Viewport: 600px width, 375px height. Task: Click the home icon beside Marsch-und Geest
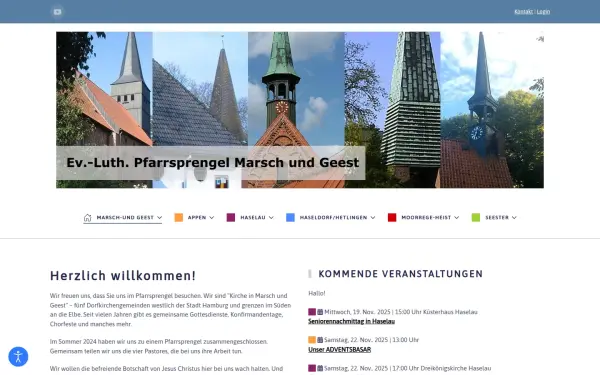tap(88, 218)
